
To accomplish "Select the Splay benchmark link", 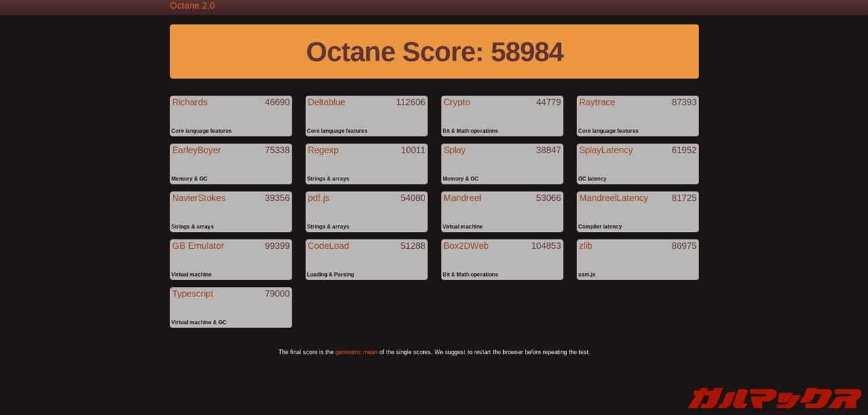I will pos(454,151).
